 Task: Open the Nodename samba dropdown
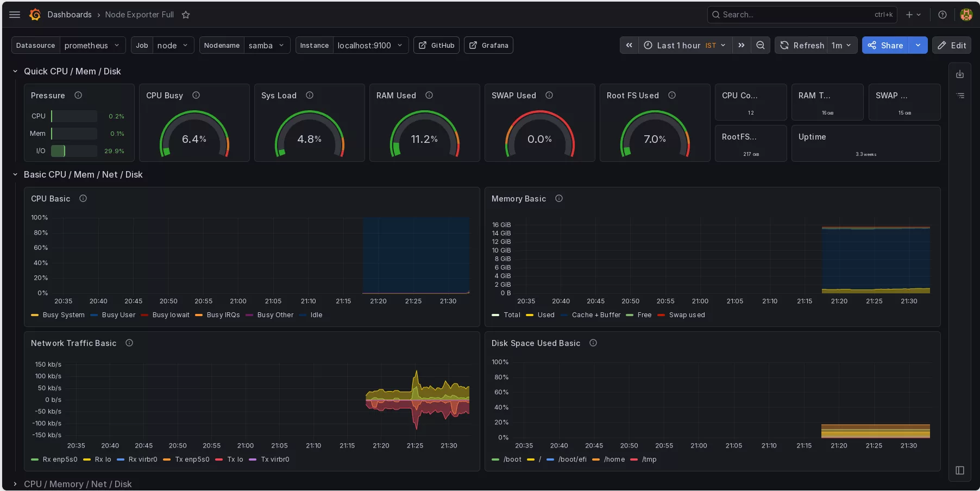pos(267,45)
